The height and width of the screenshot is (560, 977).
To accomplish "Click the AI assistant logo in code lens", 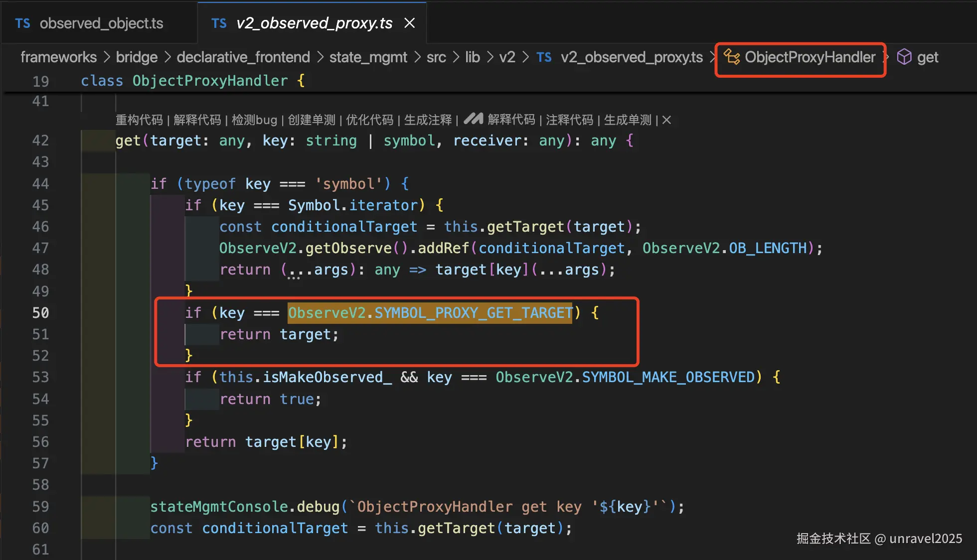I will (x=473, y=119).
